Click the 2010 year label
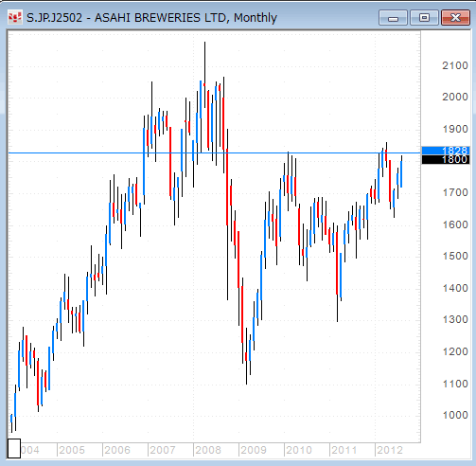 pyautogui.click(x=299, y=450)
